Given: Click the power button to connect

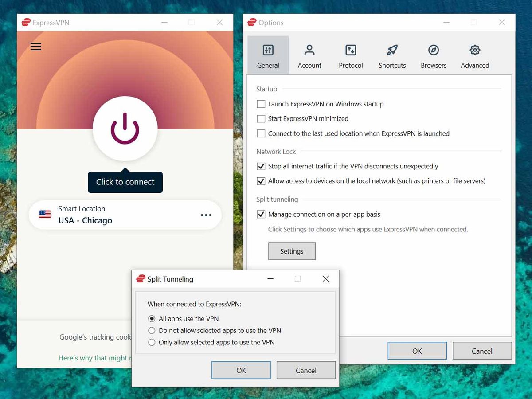Looking at the screenshot, I should 125,129.
